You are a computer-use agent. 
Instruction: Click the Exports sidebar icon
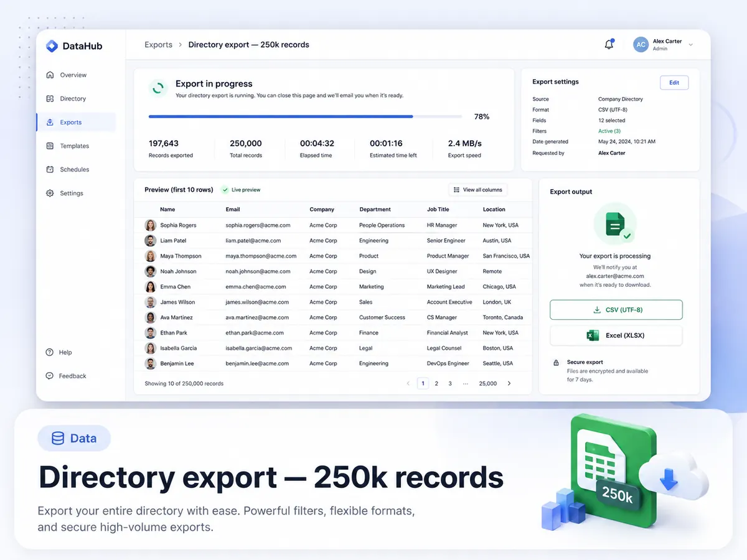50,123
